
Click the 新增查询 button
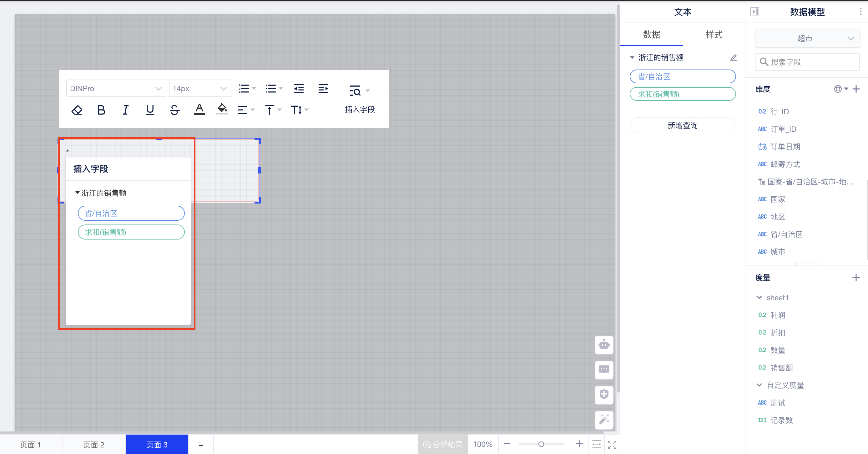coord(682,125)
